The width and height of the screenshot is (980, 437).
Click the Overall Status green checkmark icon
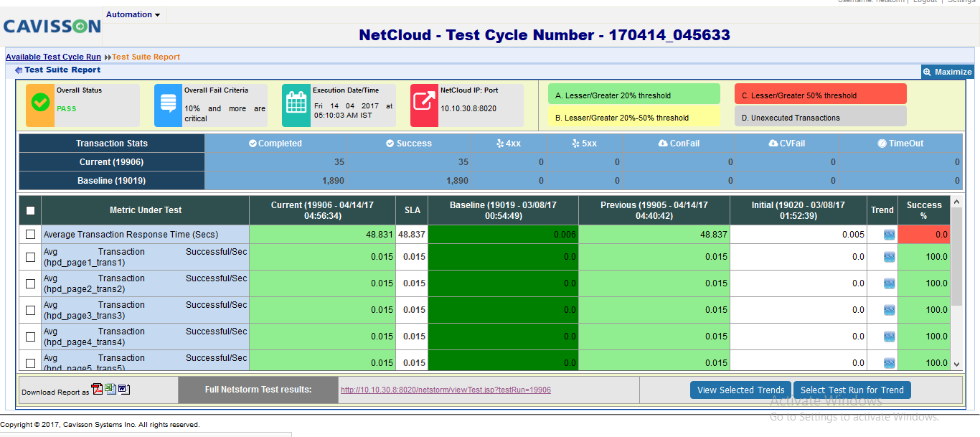(x=40, y=103)
